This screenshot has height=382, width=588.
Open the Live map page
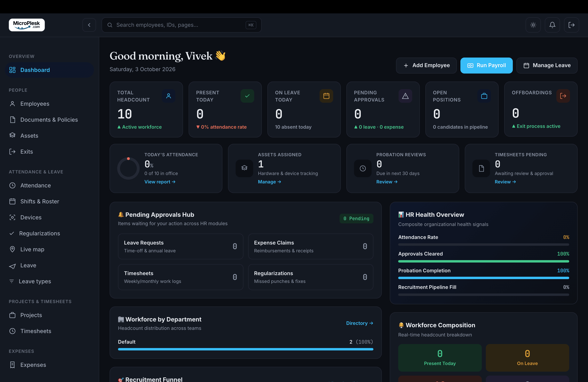point(49,249)
